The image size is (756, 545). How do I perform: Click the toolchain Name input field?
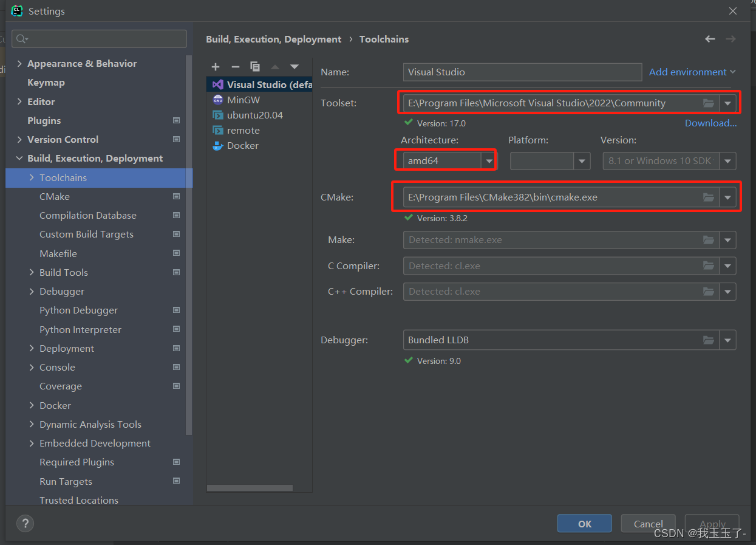tap(522, 72)
